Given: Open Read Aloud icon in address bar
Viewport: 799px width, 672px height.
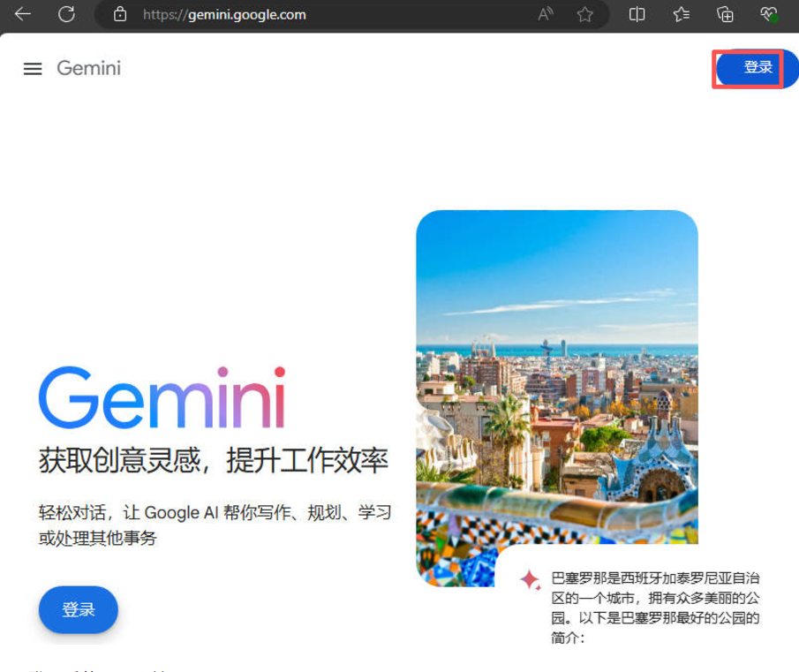Looking at the screenshot, I should [546, 14].
